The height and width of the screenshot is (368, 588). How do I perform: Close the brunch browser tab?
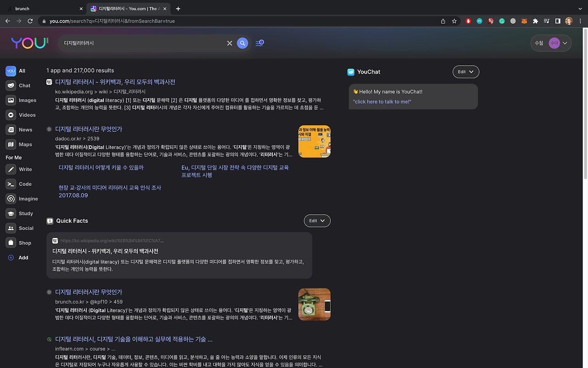pos(81,9)
